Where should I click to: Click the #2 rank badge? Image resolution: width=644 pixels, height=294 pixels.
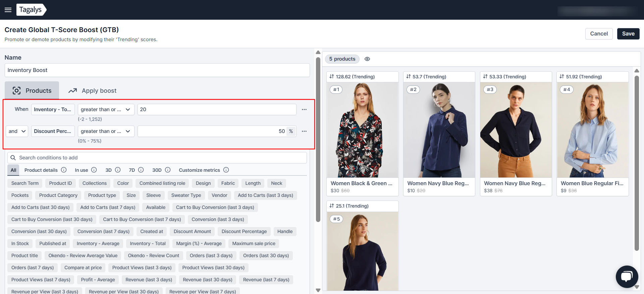click(413, 90)
